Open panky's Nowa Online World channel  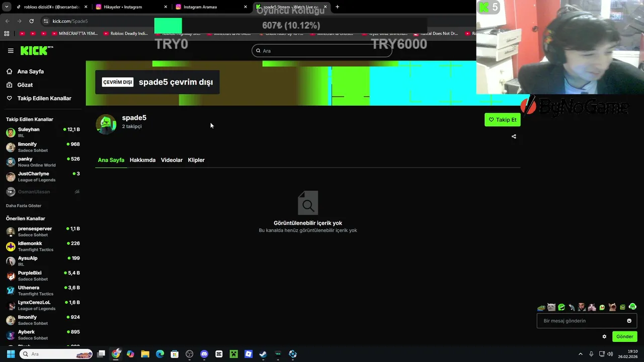coord(43,162)
